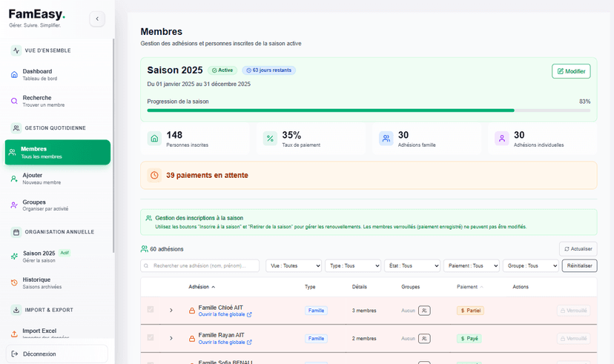The image size is (614, 364).
Task: Click the search icon in adhésion search box
Action: pos(146,265)
